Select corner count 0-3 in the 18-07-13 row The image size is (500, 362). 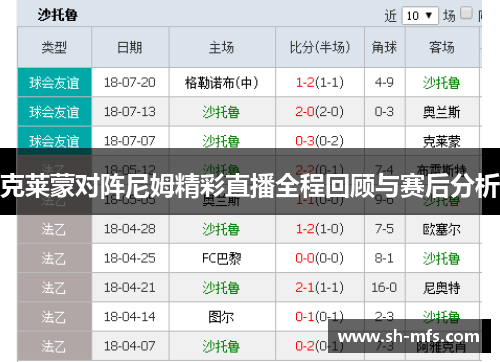pos(384,111)
